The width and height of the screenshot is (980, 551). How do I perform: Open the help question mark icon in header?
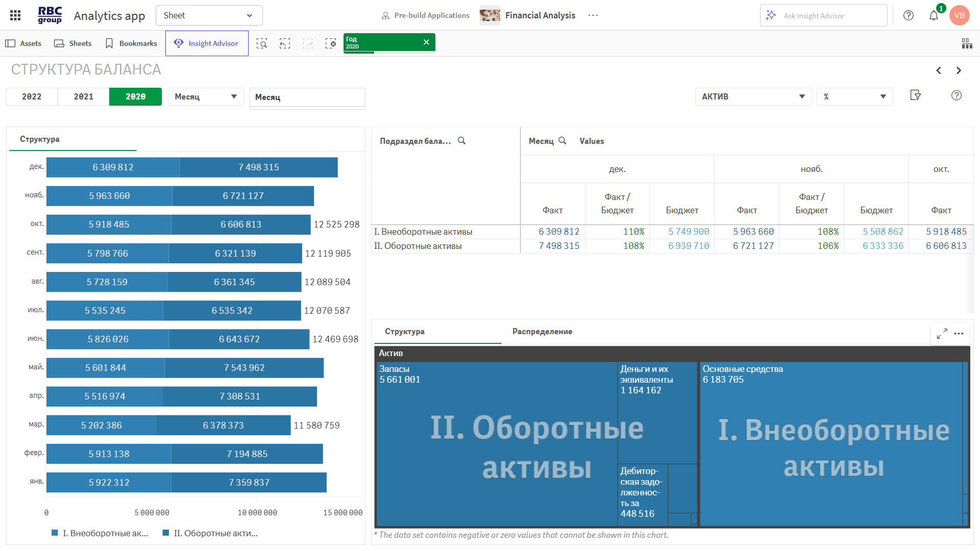click(x=909, y=15)
